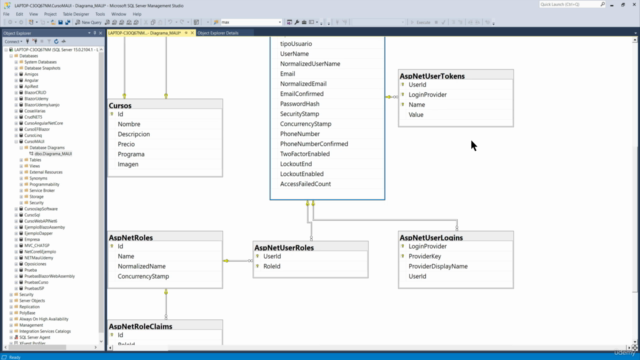Screen dimensions: 640x360
Task: Click the Save All icon
Action: [x=67, y=22]
